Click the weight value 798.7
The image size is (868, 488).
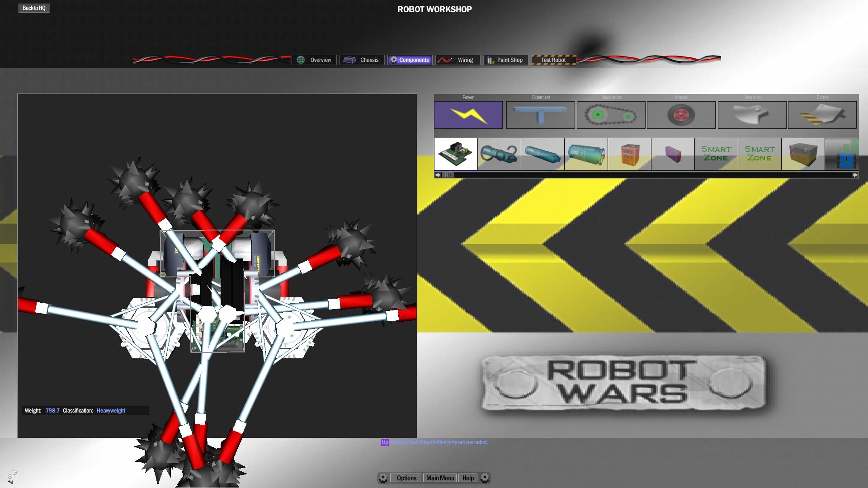[52, 411]
